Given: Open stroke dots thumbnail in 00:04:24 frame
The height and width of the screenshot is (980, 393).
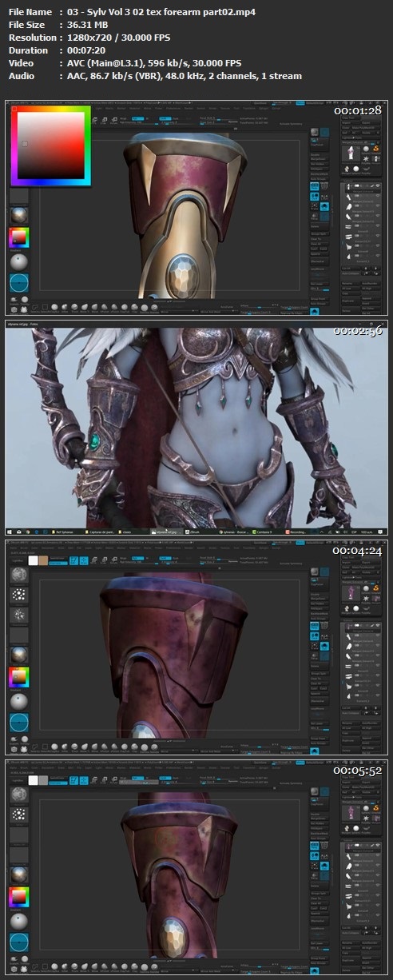Looking at the screenshot, I should pos(18,596).
